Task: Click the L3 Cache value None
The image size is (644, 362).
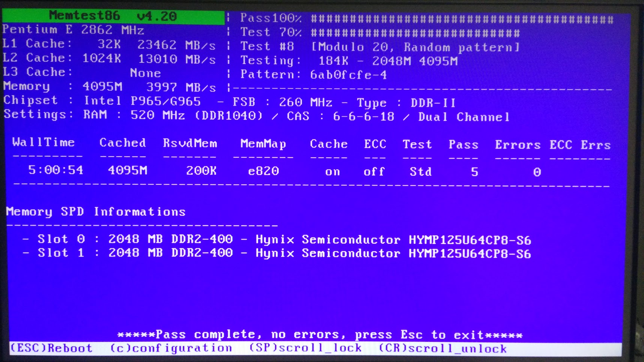Action: tap(146, 73)
